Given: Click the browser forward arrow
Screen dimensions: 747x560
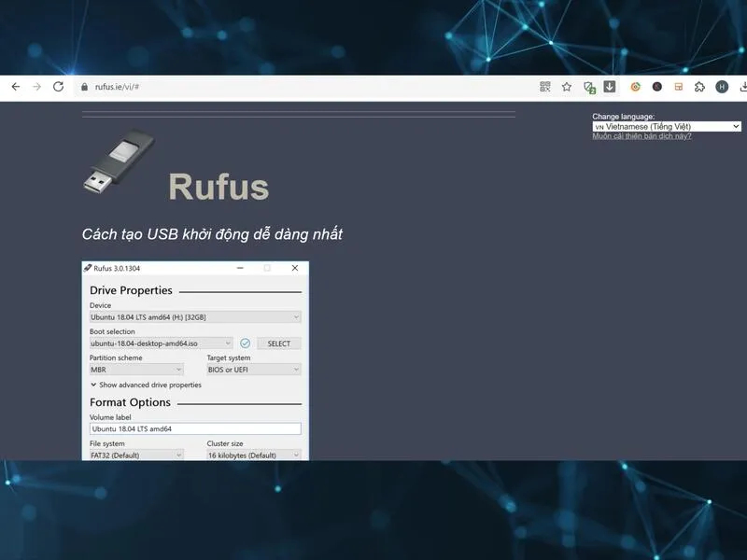Looking at the screenshot, I should [x=36, y=87].
